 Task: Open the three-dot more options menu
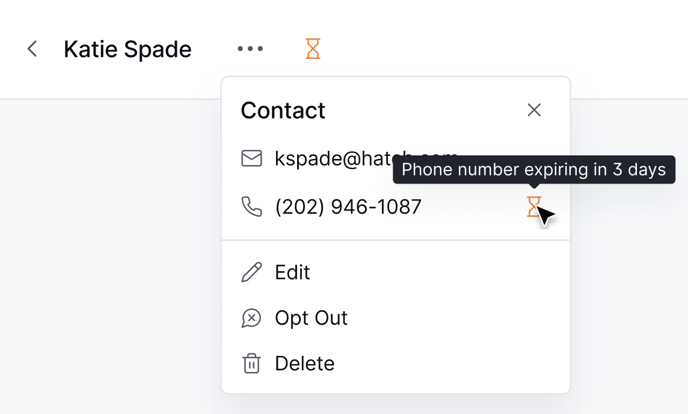[250, 49]
